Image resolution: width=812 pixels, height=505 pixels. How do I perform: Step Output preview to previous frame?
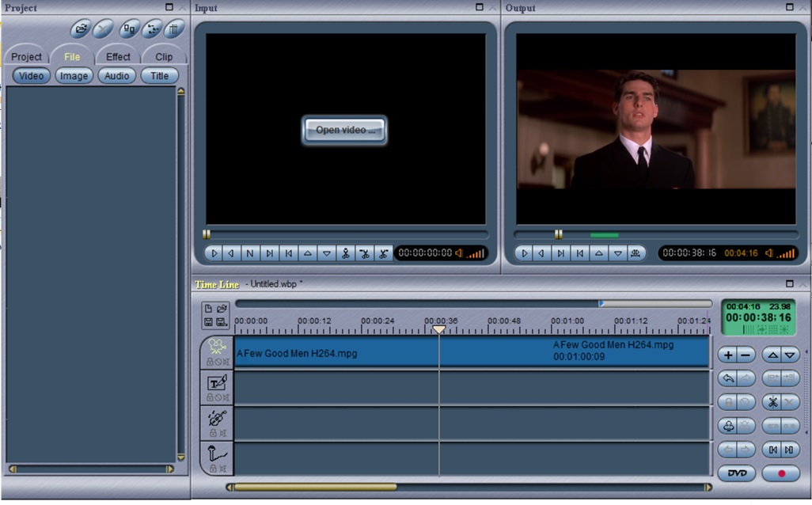(580, 253)
